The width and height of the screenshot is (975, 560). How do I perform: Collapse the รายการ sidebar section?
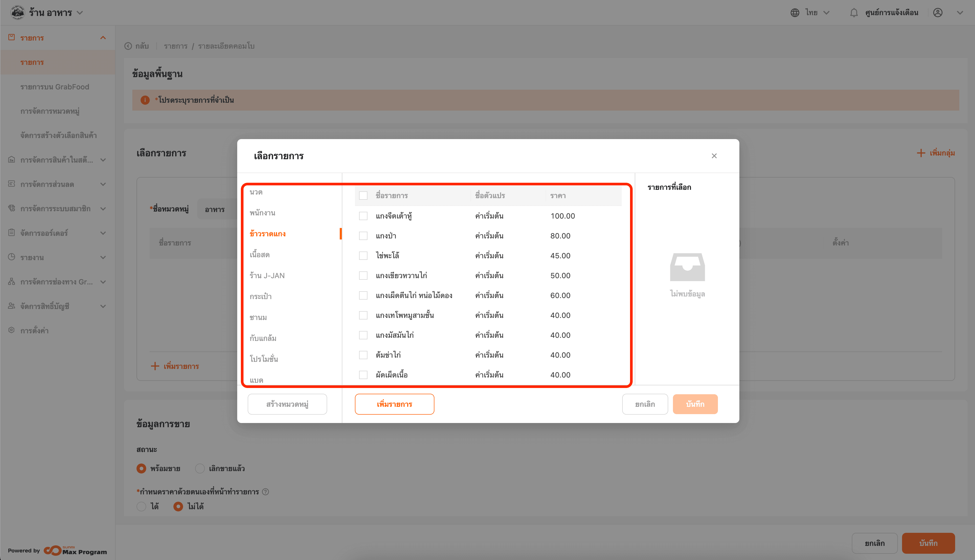pos(103,38)
